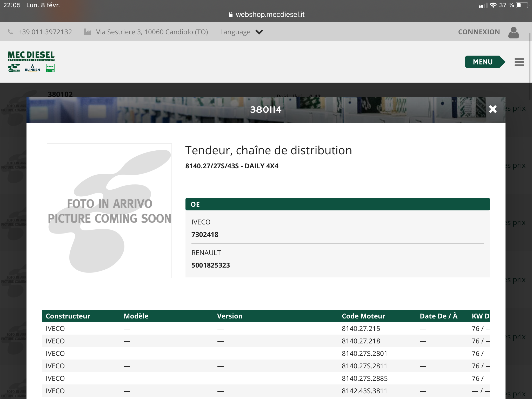Click the CONNEXION login link
Screen dimensions: 532x399
coord(479,32)
